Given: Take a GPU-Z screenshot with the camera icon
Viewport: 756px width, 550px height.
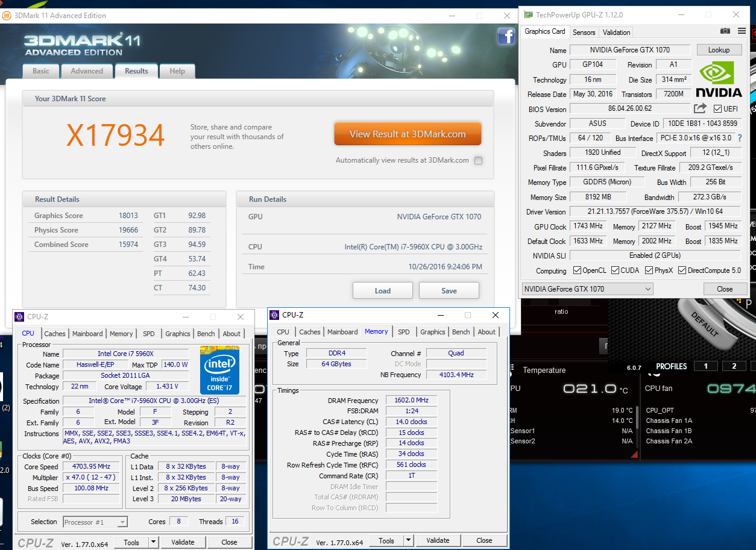Looking at the screenshot, I should [725, 31].
